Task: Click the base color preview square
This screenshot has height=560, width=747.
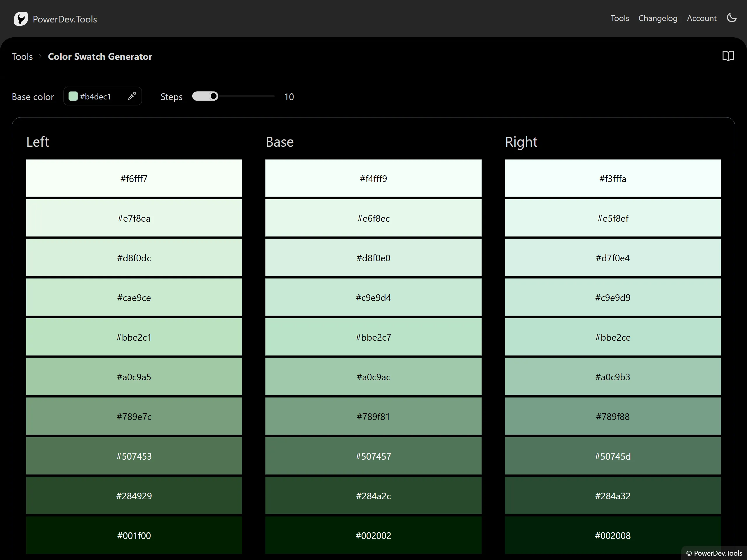Action: [73, 96]
